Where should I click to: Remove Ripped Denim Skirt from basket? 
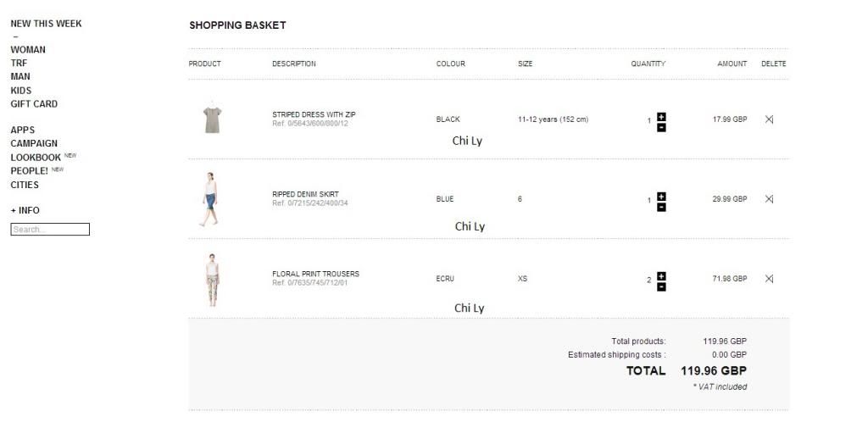769,199
